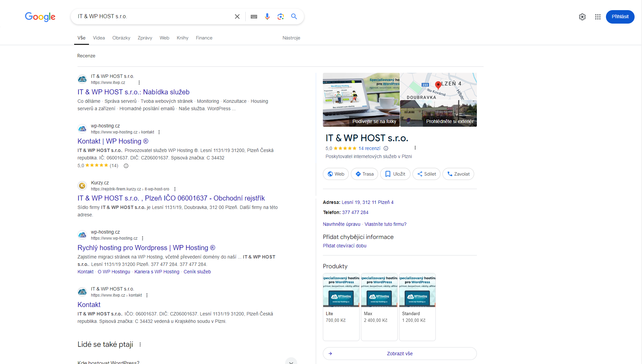Open the Google apps grid
This screenshot has height=364, width=642.
click(x=598, y=17)
